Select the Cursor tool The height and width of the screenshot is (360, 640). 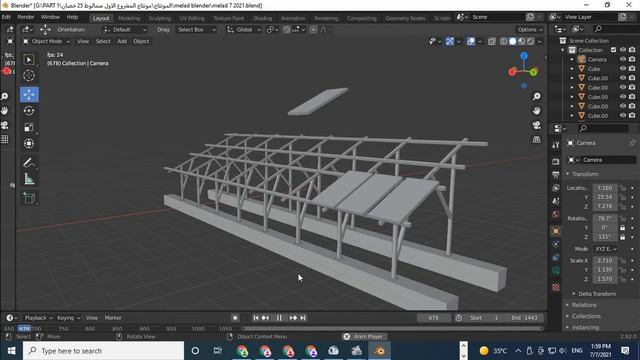(x=29, y=76)
